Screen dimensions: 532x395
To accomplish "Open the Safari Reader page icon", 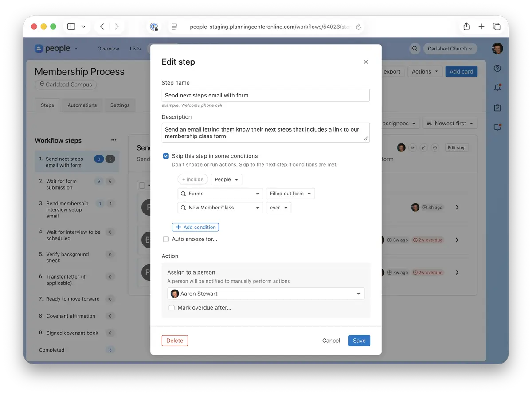I will 174,27.
